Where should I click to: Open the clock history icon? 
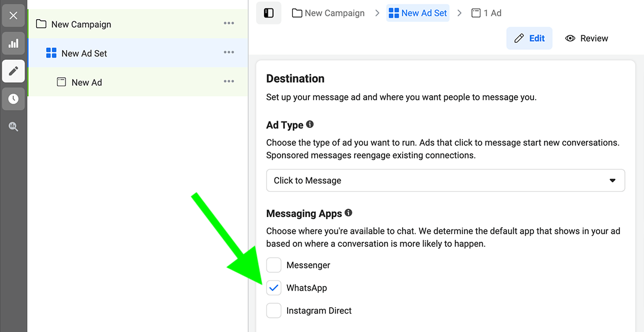coord(14,99)
